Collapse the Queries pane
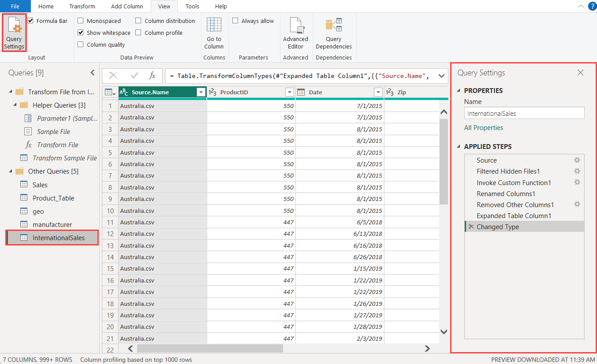 tap(92, 73)
